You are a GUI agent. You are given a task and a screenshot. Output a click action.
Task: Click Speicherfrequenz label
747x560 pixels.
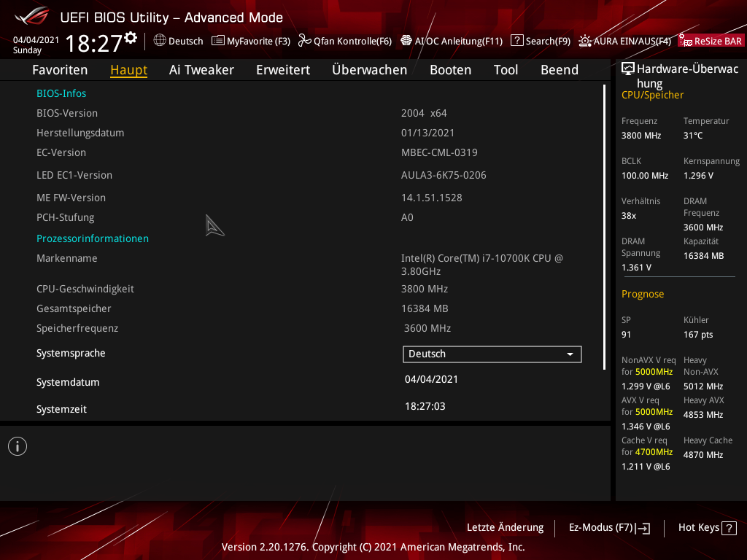77,329
